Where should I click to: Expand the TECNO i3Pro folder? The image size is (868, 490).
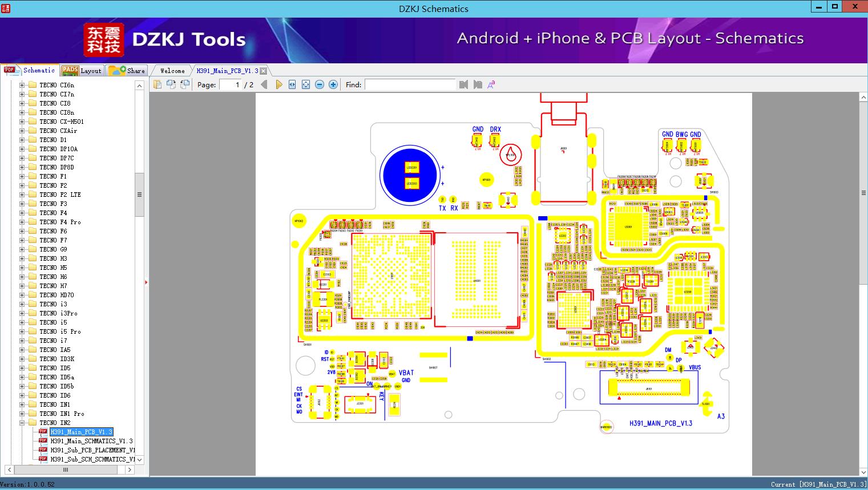(x=22, y=313)
